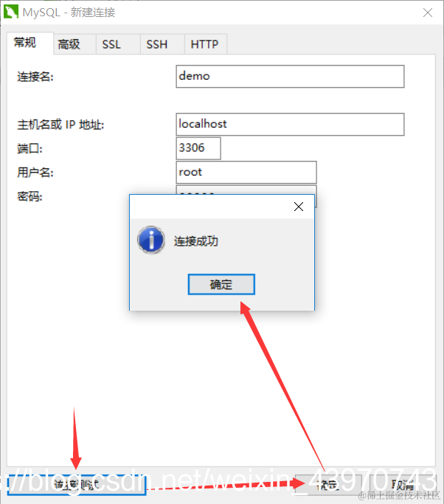Close the MySQL 新建连接 window
444x504 pixels.
[x=428, y=13]
